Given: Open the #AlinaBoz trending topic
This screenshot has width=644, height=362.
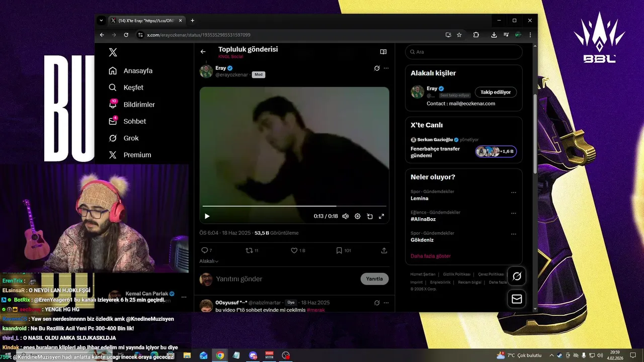Looking at the screenshot, I should [x=423, y=219].
